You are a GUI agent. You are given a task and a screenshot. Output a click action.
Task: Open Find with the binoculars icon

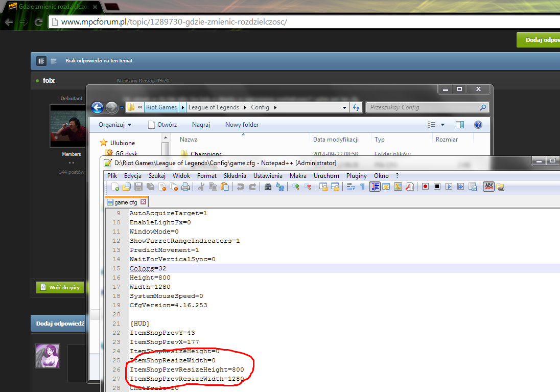[268, 187]
